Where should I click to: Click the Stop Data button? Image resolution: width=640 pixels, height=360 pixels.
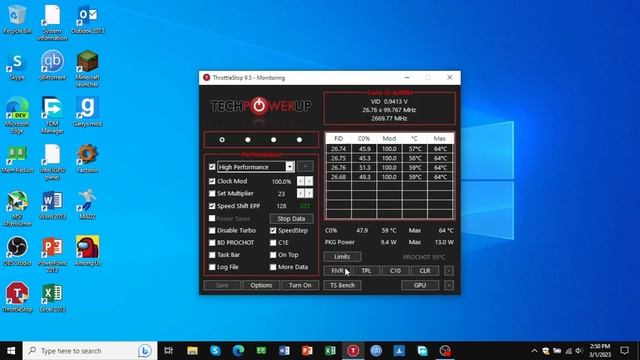(x=291, y=219)
